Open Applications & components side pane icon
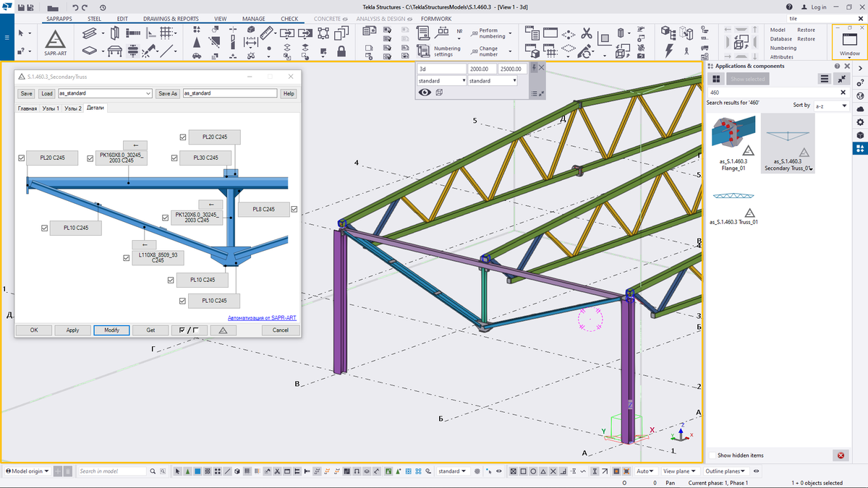The height and width of the screenshot is (488, 868). [860, 148]
